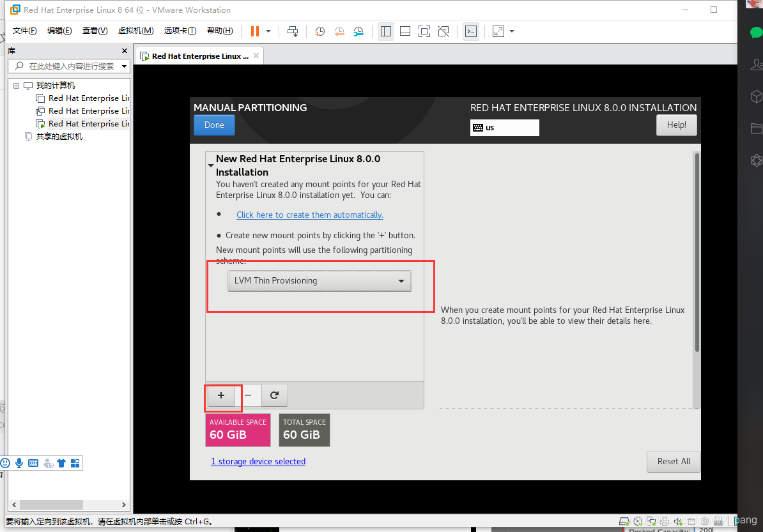Viewport: 763px width, 532px height.
Task: Click the installer vertical scrollbar
Action: tap(697, 253)
